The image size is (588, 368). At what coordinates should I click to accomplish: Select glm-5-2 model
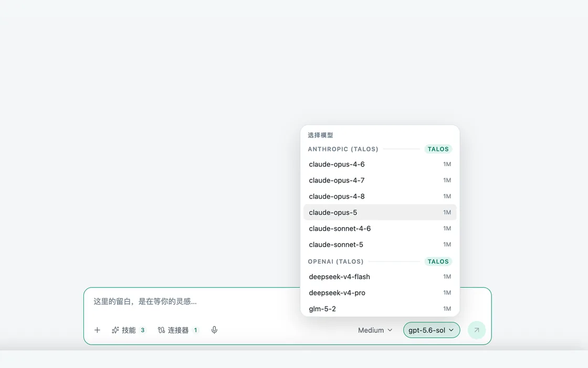tap(380, 309)
